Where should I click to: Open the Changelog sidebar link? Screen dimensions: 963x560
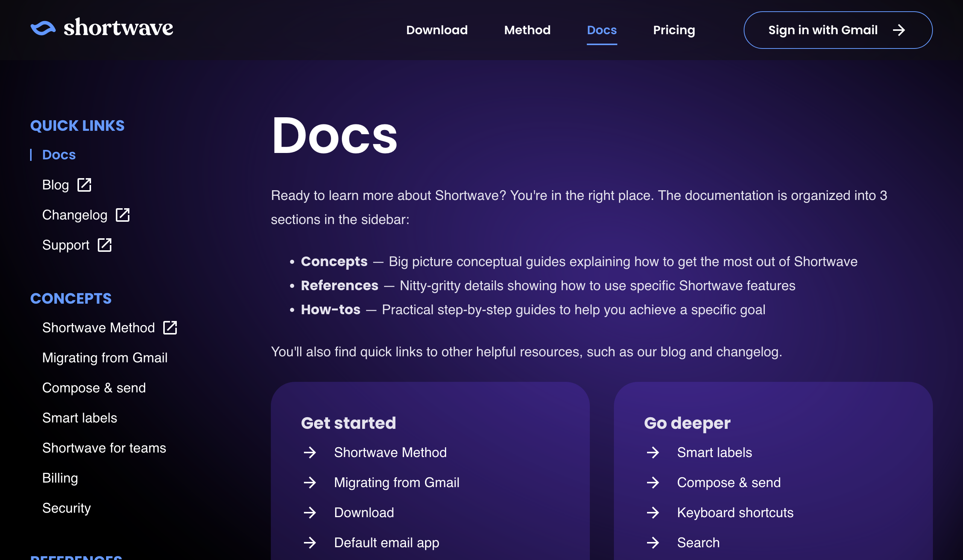[x=74, y=215]
